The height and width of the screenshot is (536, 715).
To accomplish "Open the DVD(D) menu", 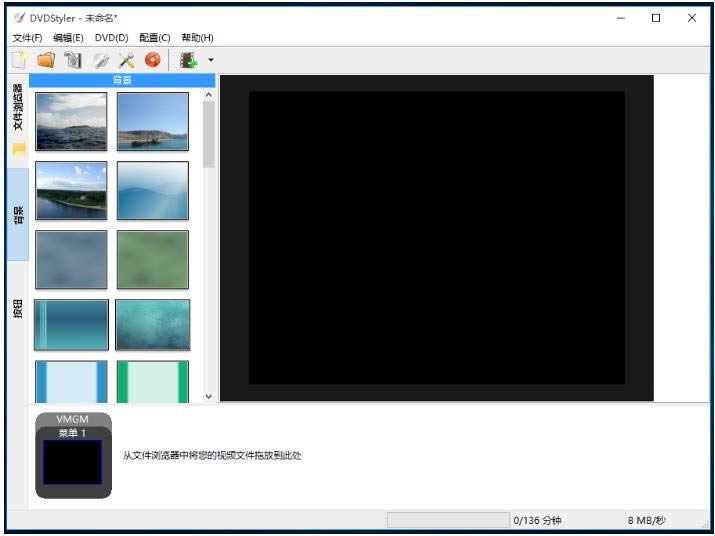I will click(111, 38).
